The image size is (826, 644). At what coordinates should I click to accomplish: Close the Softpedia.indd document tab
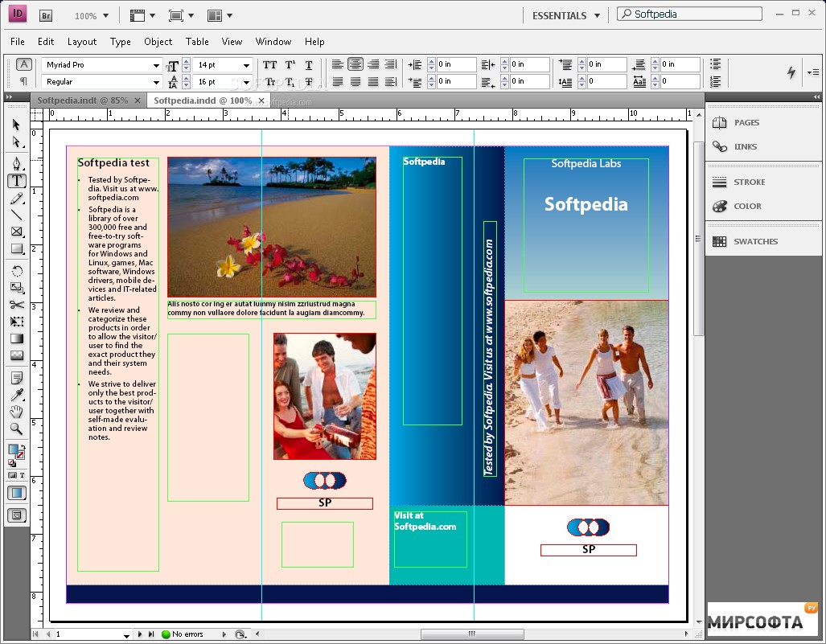(x=261, y=100)
